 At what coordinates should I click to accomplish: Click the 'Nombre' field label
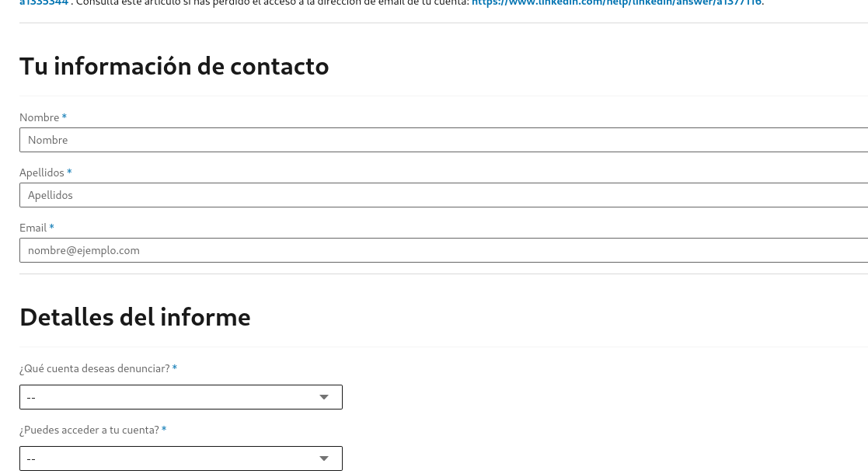(39, 117)
